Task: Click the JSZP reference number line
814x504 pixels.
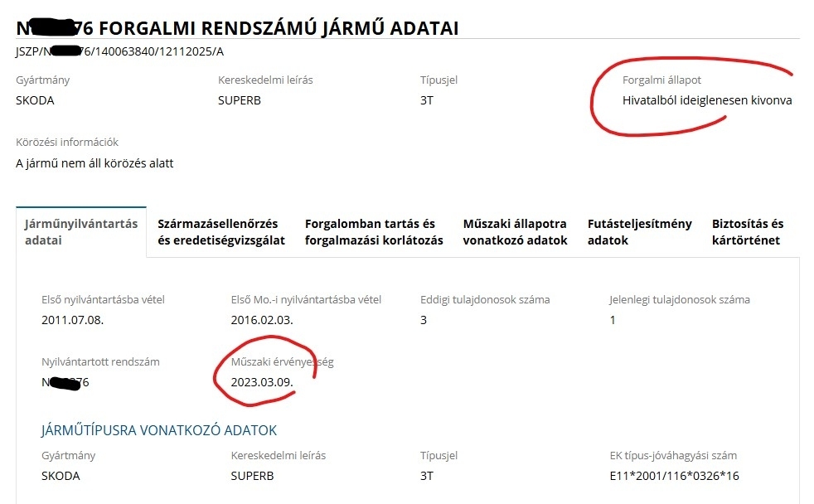Action: 119,51
